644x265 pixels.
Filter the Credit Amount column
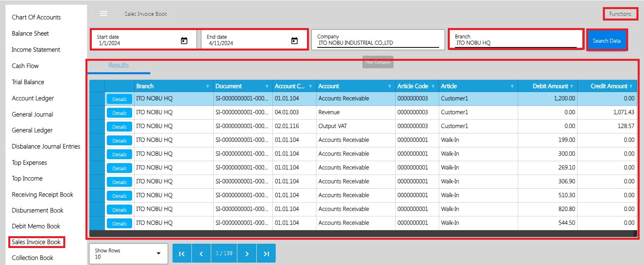631,86
